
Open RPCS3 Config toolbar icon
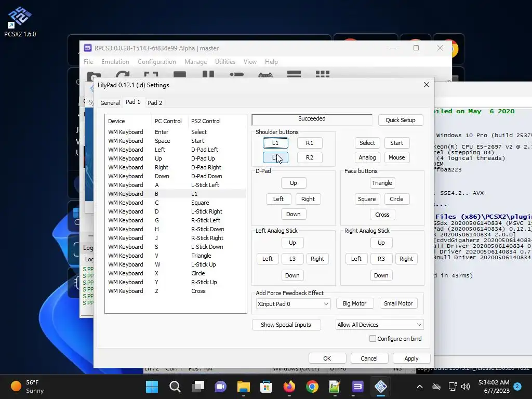click(x=236, y=75)
